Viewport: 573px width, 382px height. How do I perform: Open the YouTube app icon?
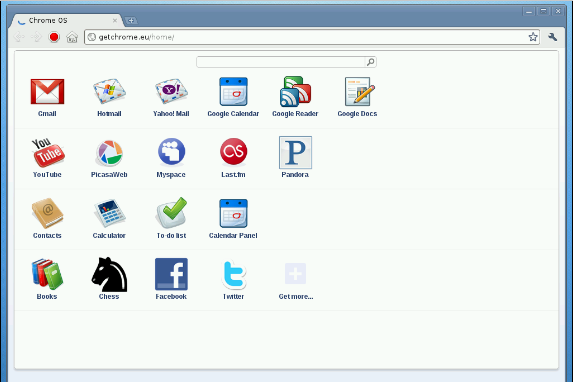[x=48, y=152]
